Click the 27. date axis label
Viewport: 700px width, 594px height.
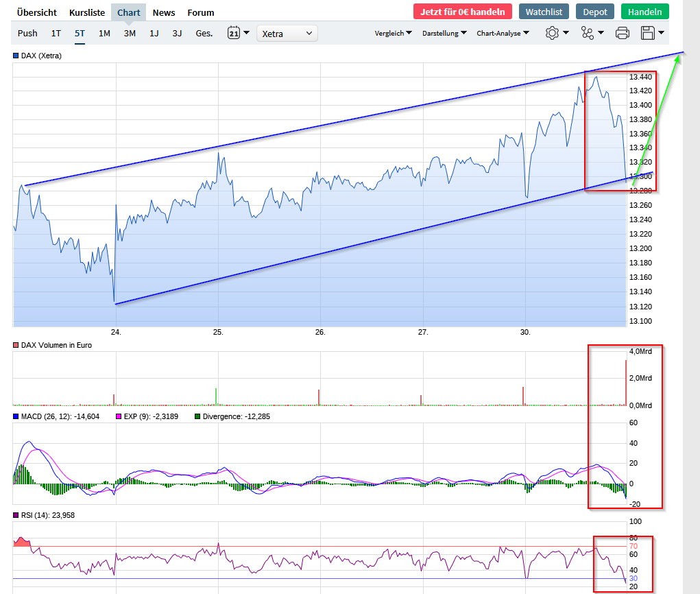423,332
